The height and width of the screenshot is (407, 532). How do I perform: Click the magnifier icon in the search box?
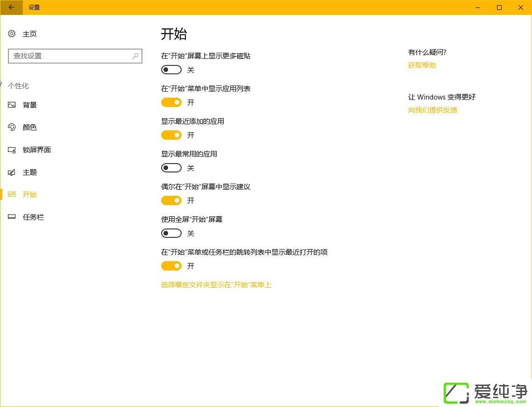coord(135,56)
